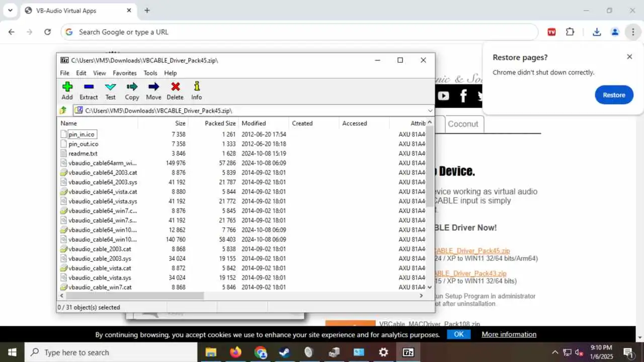Select vbaudio_cable64_vista.sys file
Viewport: 644px width, 362px height.
pyautogui.click(x=103, y=201)
